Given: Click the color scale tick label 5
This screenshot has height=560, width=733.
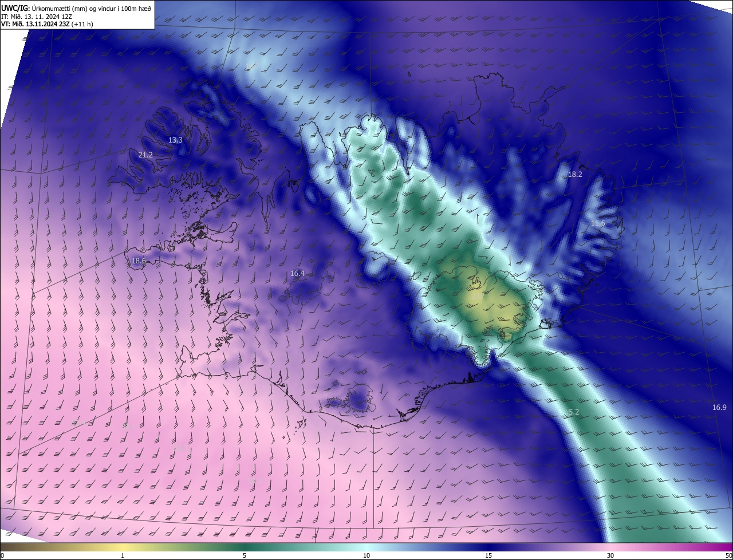Looking at the screenshot, I should 245,556.
